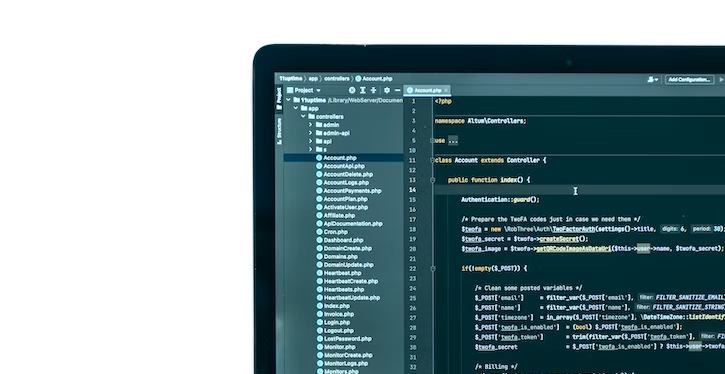725x374 pixels.
Task: Toggle fold marker on the use statement line
Action: 432,141
